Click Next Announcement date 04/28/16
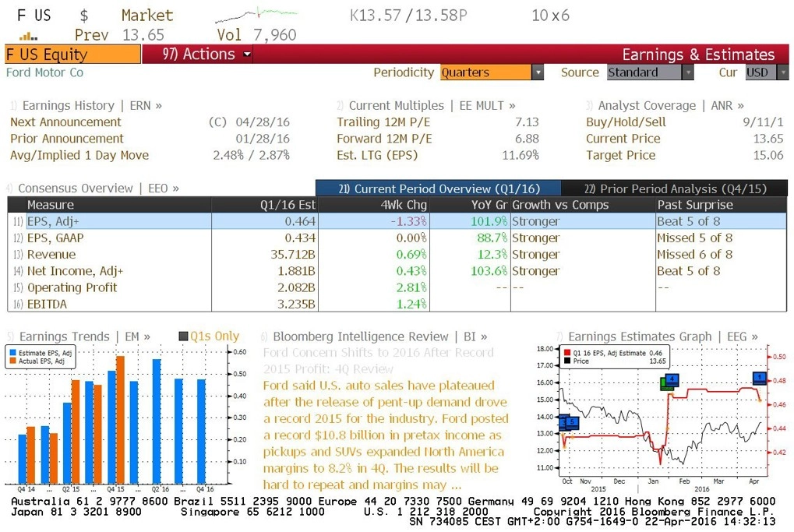 tap(263, 122)
